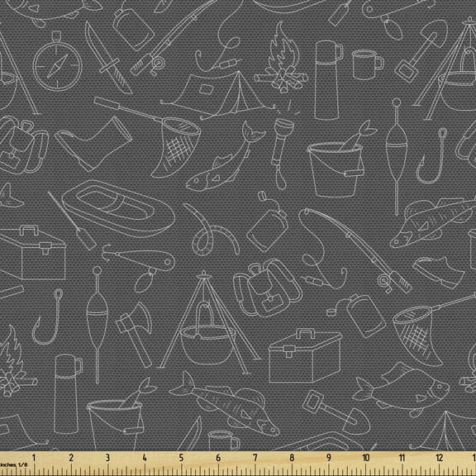Click the ruler number 8
The height and width of the screenshot is (476, 476).
pyautogui.click(x=292, y=458)
